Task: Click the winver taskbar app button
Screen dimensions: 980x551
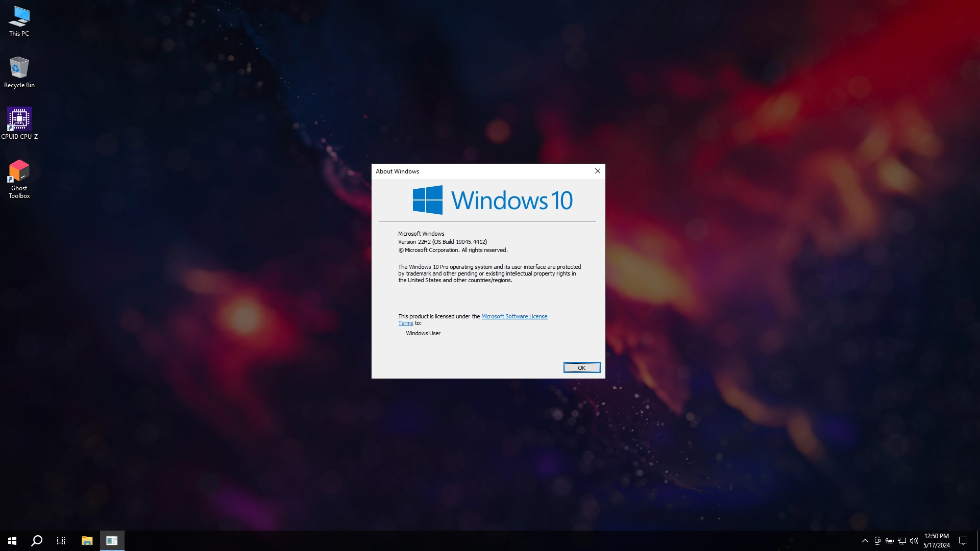Action: click(x=112, y=541)
